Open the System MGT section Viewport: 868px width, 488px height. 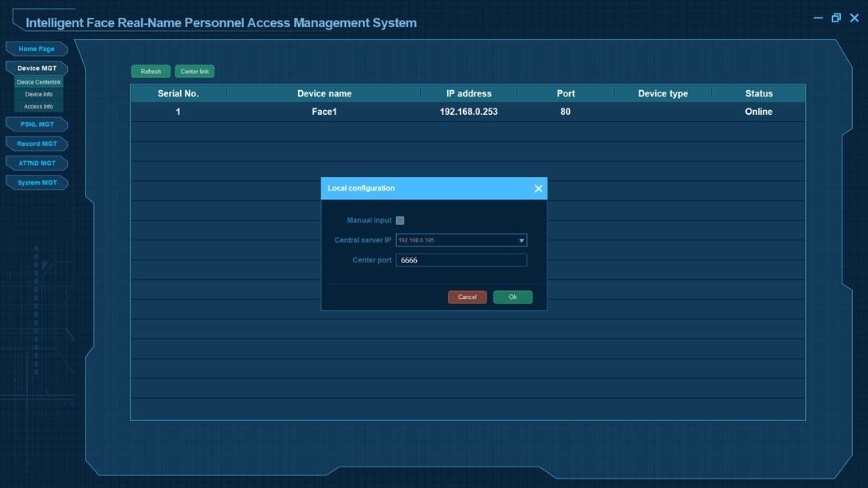pyautogui.click(x=37, y=183)
